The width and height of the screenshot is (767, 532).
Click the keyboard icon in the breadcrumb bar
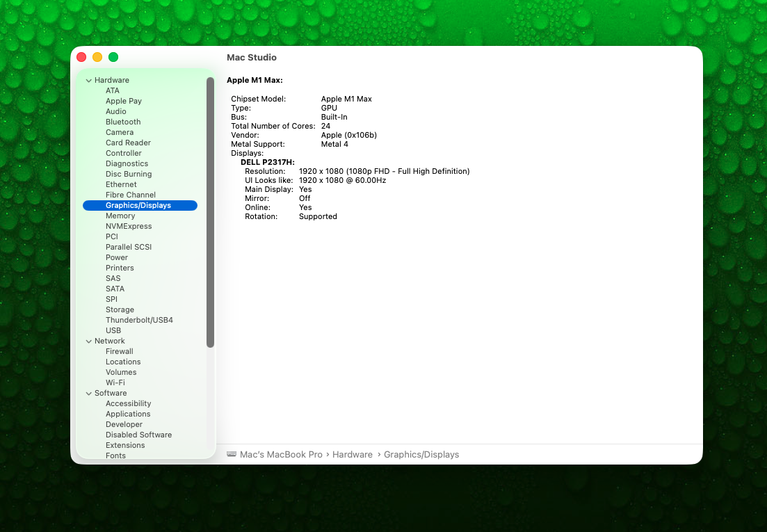coord(232,454)
